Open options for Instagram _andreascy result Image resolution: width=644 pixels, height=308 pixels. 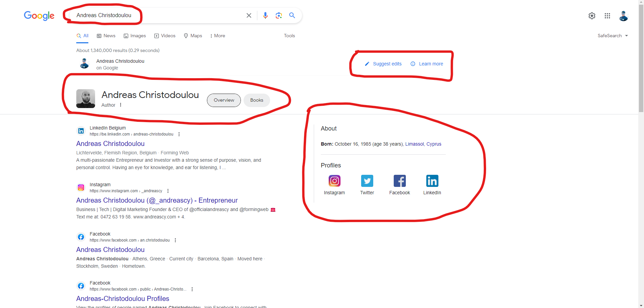[x=168, y=191]
